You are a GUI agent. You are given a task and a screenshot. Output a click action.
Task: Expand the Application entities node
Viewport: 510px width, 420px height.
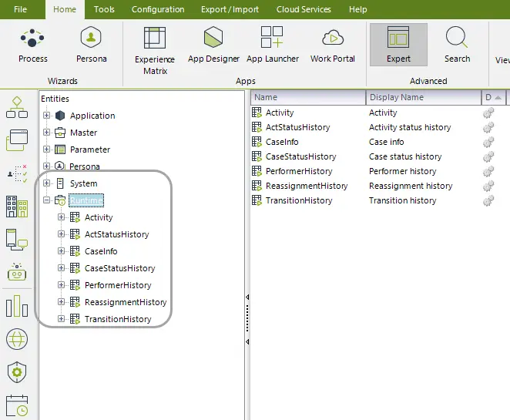[x=46, y=115]
